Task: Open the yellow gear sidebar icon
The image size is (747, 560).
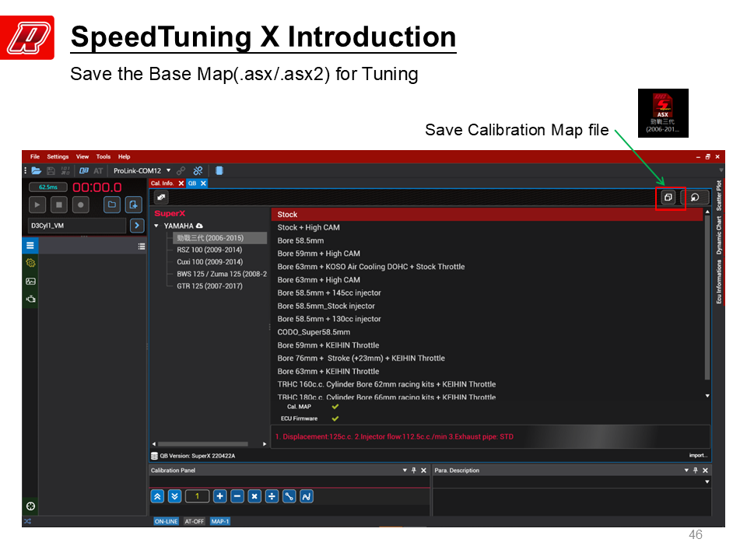Action: tap(30, 263)
